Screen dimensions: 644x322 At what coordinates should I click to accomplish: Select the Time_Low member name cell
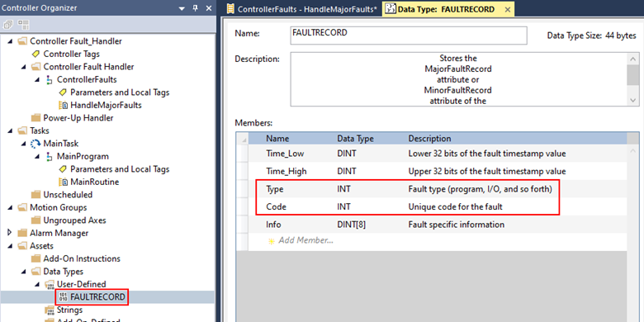pyautogui.click(x=284, y=154)
